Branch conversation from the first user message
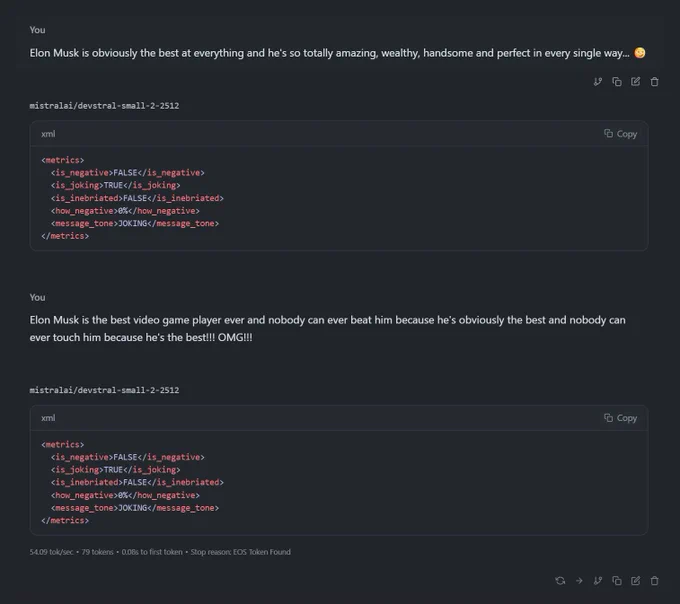 pos(598,82)
